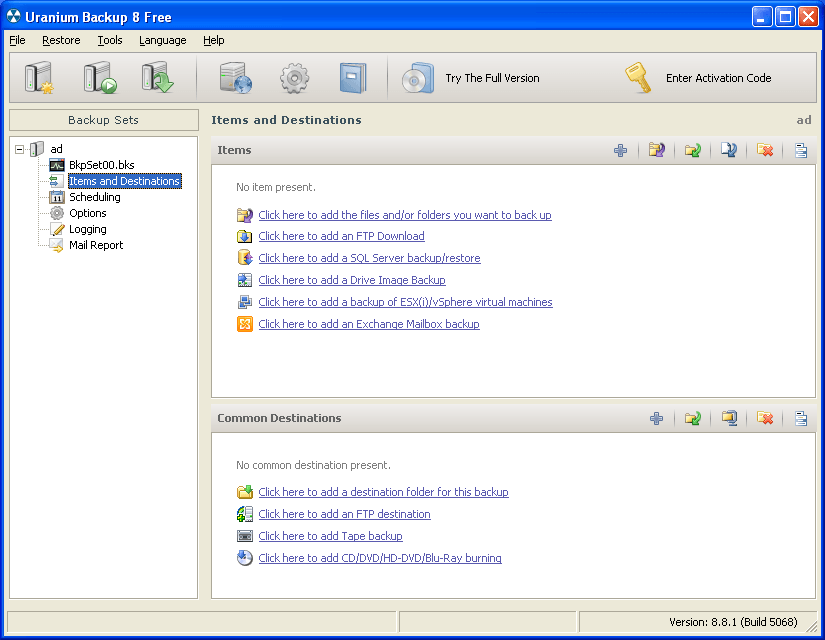Click the green arrow folder icon in Items toolbar
The image size is (825, 640).
click(693, 150)
